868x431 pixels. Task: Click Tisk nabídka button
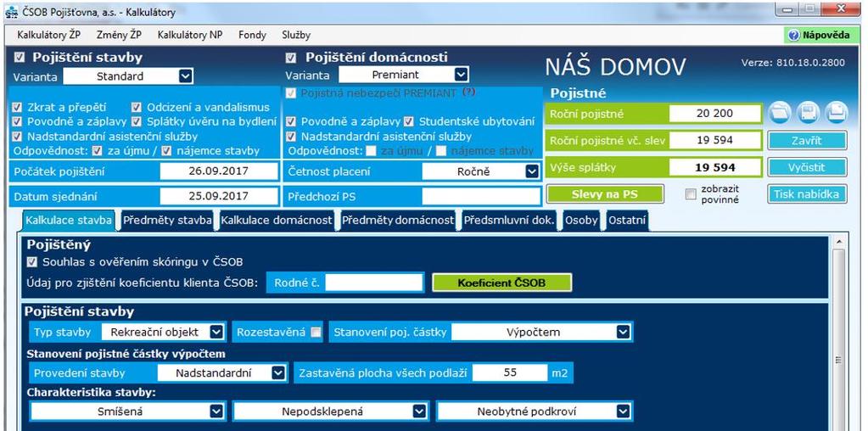point(807,193)
